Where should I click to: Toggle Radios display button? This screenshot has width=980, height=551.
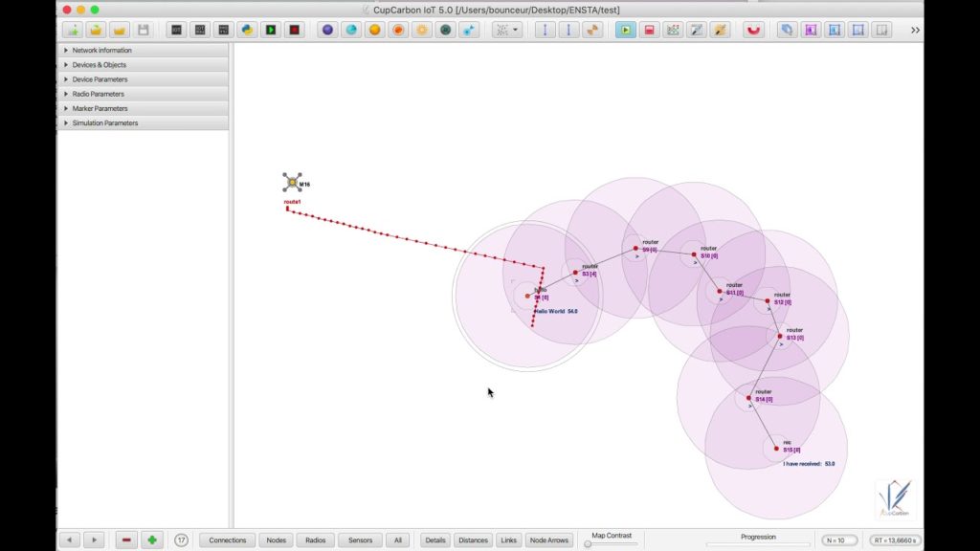coord(316,540)
